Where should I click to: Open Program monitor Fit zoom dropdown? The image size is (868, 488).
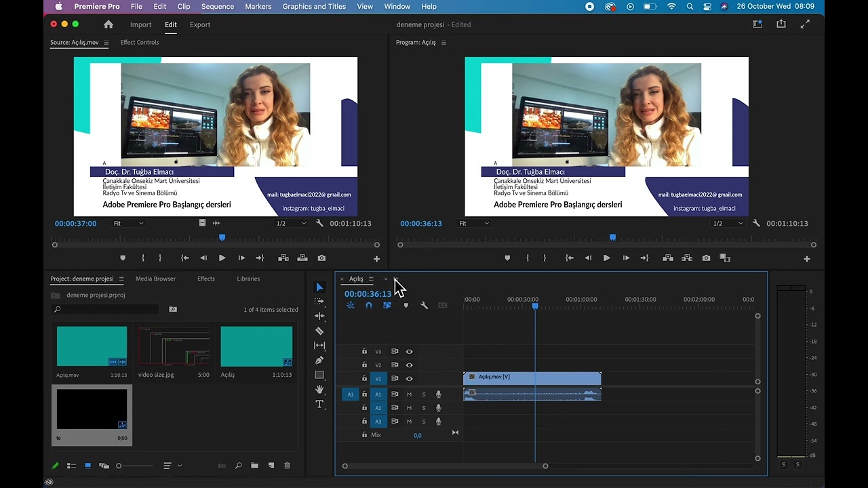[x=474, y=223]
